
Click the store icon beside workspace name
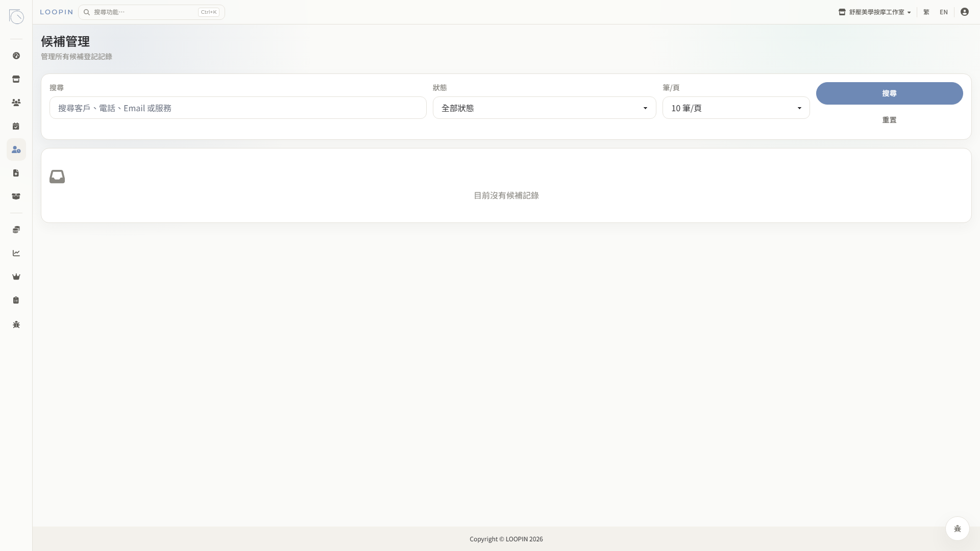click(x=842, y=12)
